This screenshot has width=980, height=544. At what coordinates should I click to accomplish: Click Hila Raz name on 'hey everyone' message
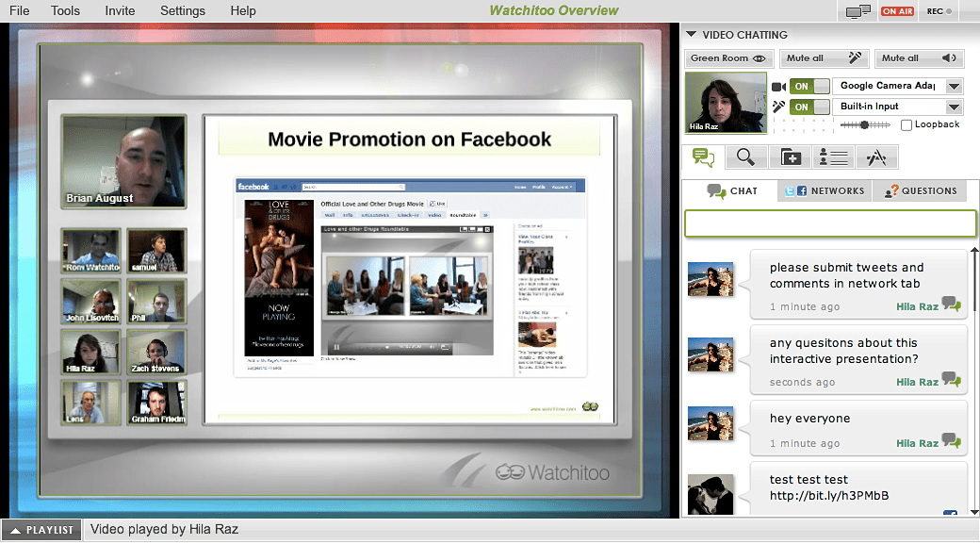[917, 443]
